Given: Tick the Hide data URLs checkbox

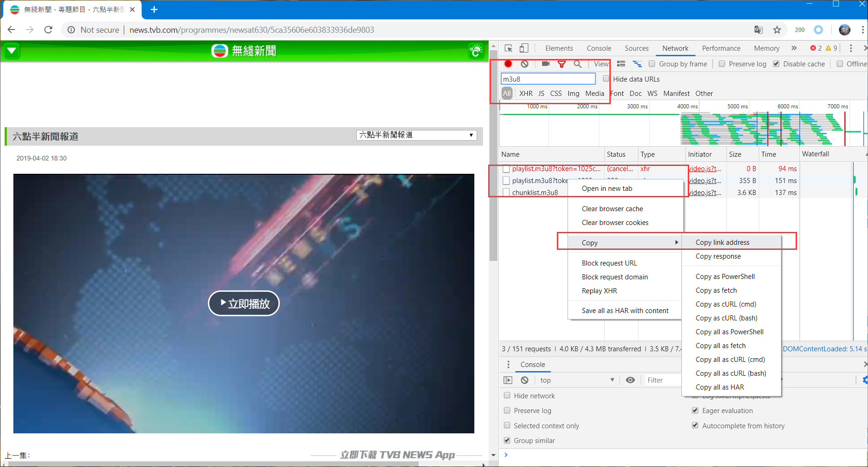Looking at the screenshot, I should (x=606, y=79).
